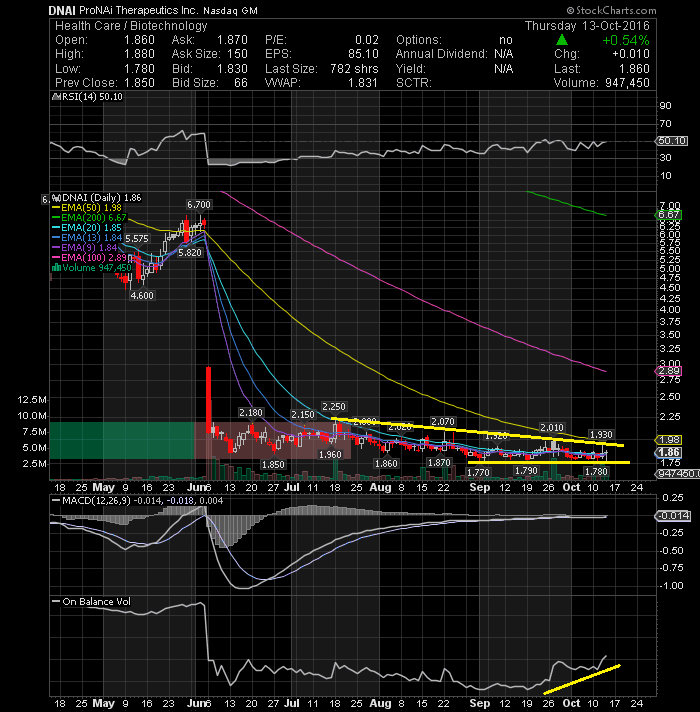Select the ProNAi Therapeutics Inc. company name

(x=138, y=10)
